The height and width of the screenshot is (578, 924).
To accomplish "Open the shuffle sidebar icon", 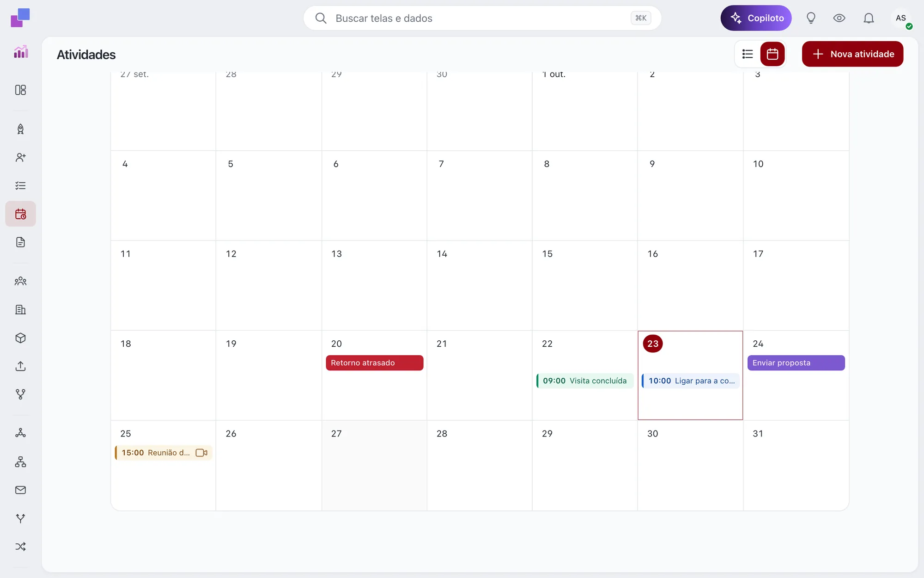I will (x=20, y=546).
